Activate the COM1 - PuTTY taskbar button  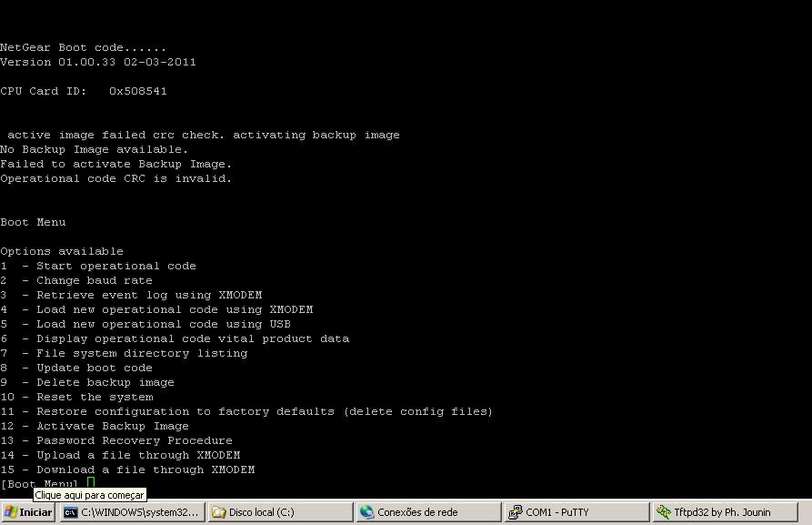click(x=576, y=512)
